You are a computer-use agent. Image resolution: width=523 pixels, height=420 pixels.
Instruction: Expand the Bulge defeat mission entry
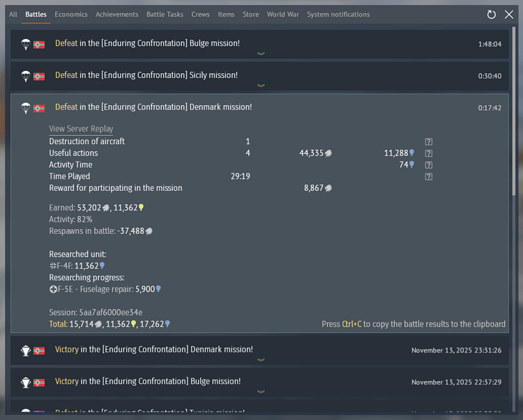click(x=260, y=54)
